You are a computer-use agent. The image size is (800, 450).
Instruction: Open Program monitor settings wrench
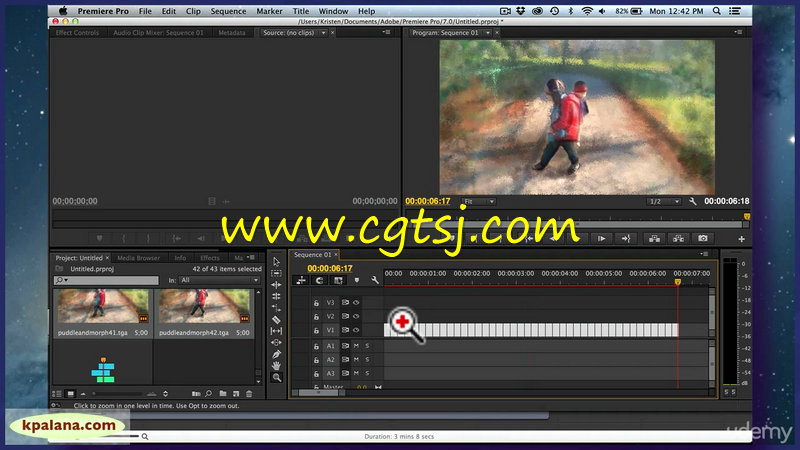coord(692,202)
